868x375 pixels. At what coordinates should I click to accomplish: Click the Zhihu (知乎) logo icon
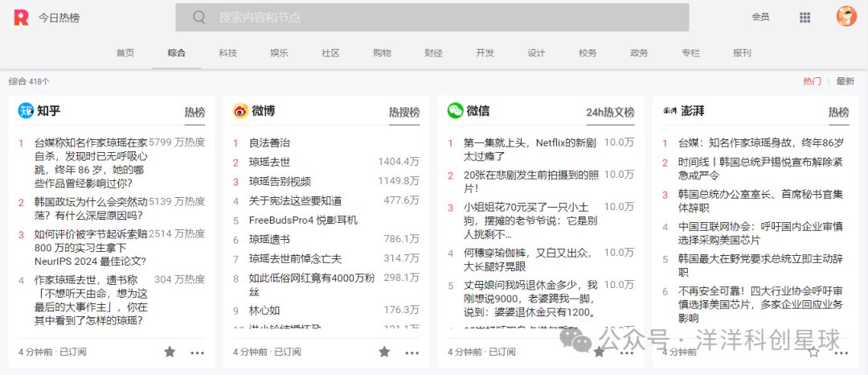26,111
